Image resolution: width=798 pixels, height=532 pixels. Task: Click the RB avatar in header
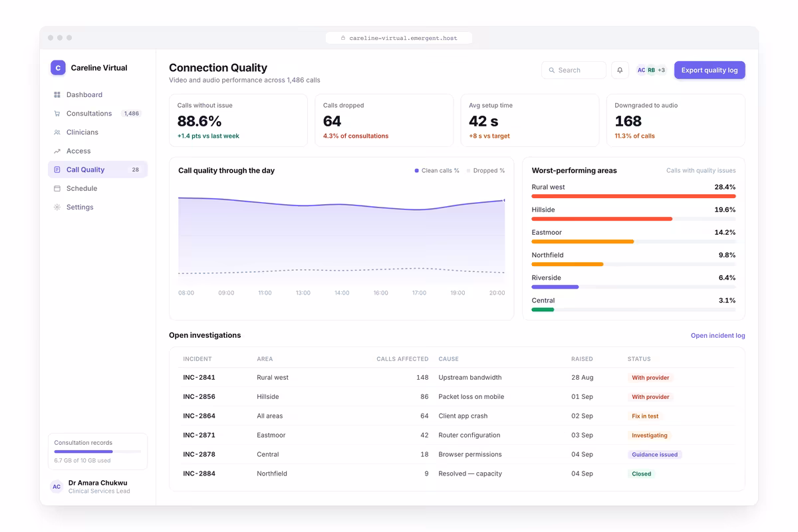tap(651, 70)
